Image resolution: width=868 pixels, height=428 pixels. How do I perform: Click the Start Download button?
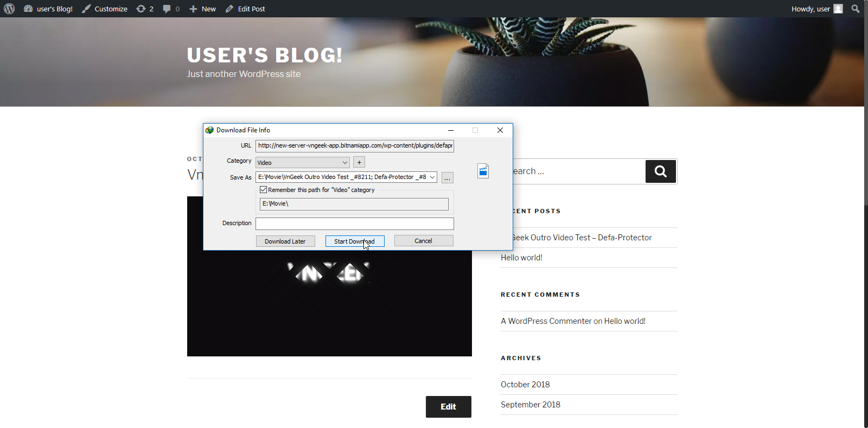(x=355, y=241)
